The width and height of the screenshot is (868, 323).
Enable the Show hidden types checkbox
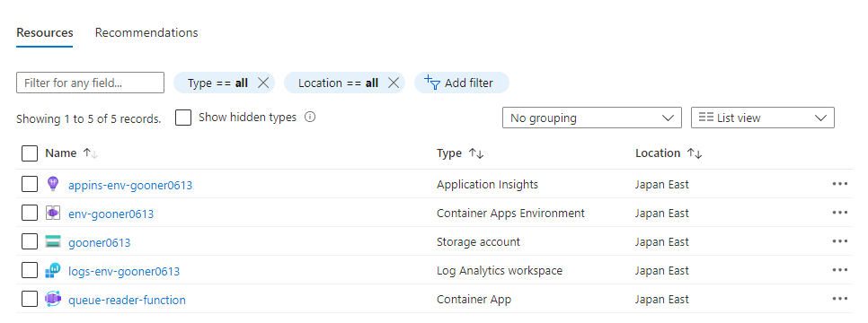(183, 118)
